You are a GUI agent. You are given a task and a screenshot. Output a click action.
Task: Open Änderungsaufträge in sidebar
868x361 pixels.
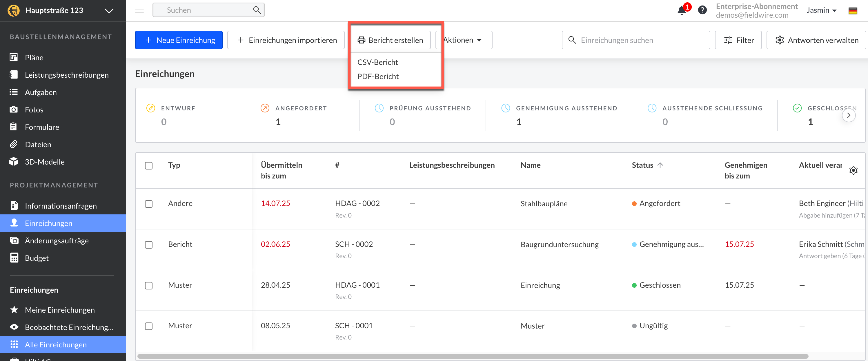point(57,240)
